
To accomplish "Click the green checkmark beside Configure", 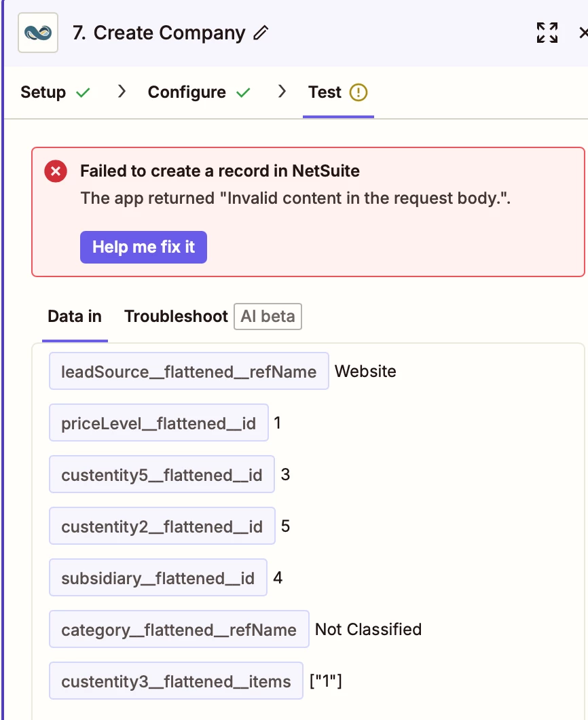I will coord(243,93).
